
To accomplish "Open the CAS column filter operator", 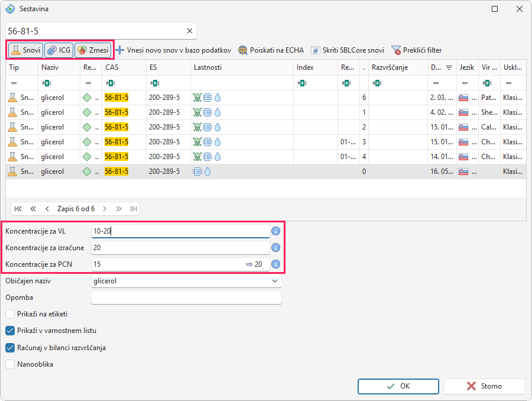I will point(111,83).
